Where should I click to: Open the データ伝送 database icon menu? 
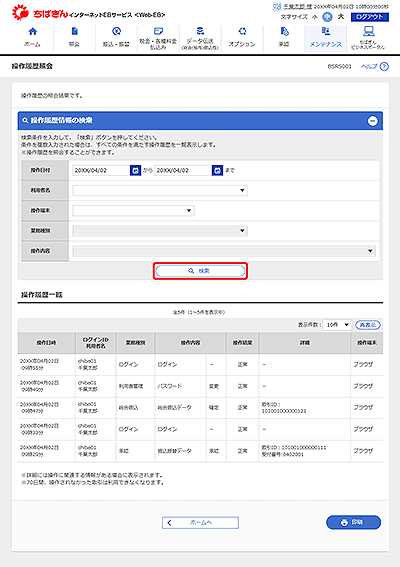click(x=200, y=31)
